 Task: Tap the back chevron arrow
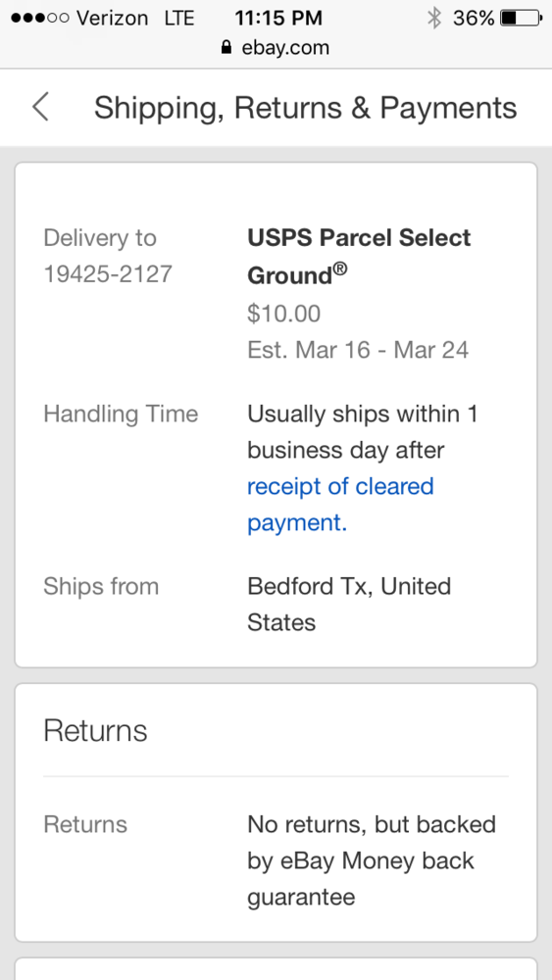coord(40,107)
